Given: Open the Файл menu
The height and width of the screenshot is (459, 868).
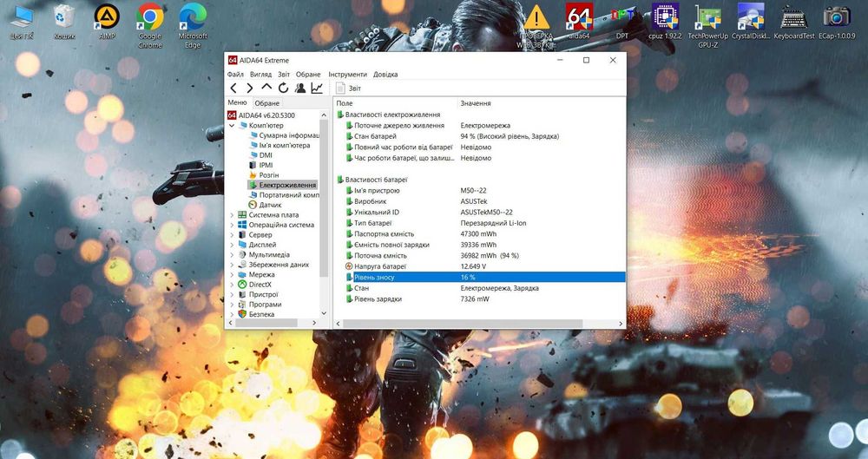Looking at the screenshot, I should point(235,75).
